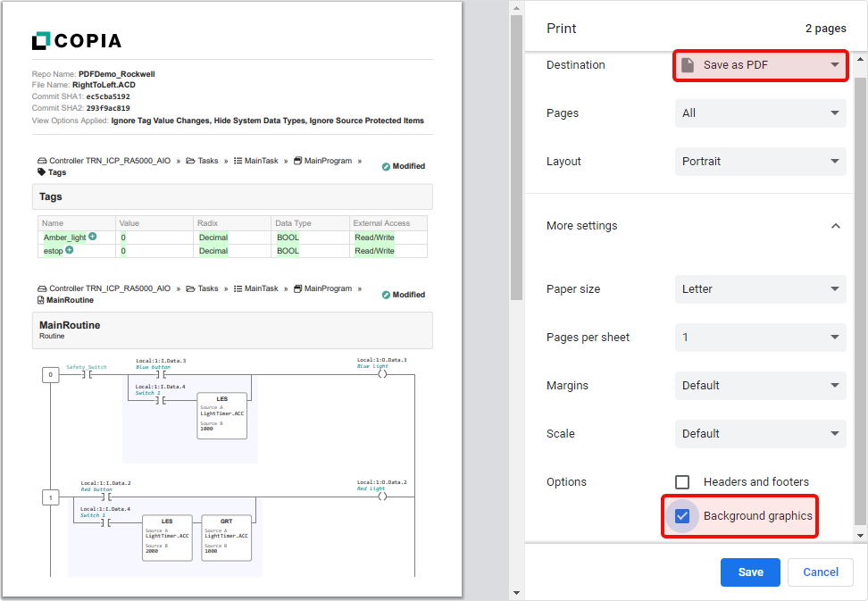Screen dimensions: 868x601
Task: Click the PDF file icon in Destination
Action: click(688, 65)
